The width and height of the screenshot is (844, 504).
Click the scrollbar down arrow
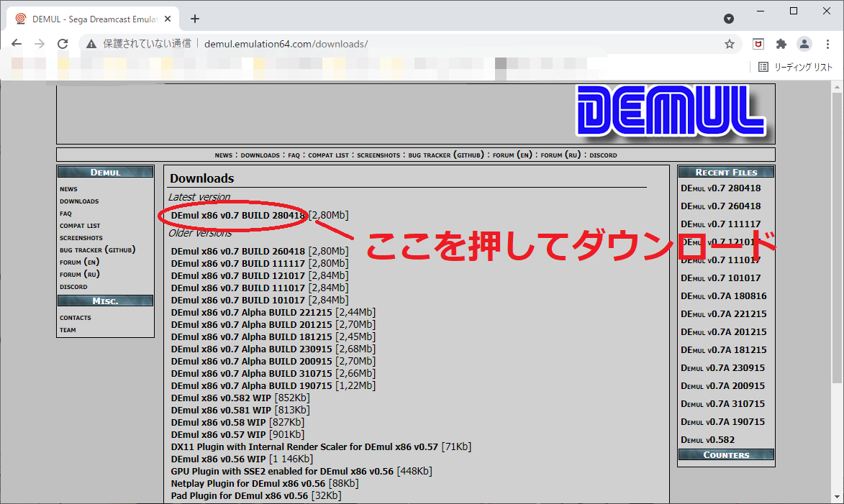tap(837, 498)
